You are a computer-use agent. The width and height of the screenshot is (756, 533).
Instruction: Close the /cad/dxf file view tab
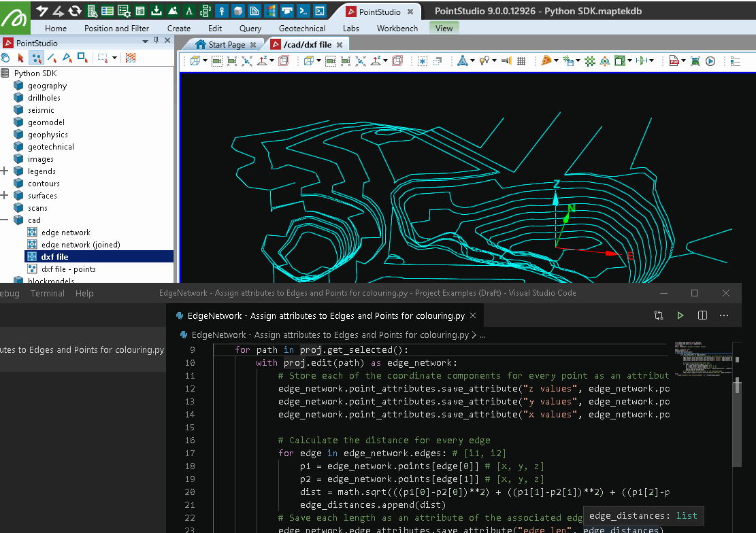pos(340,45)
